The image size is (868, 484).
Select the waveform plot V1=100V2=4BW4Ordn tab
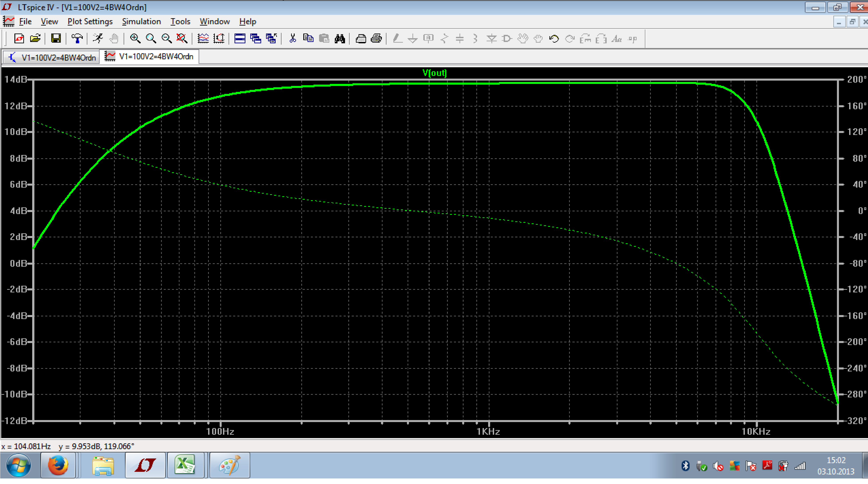click(149, 57)
